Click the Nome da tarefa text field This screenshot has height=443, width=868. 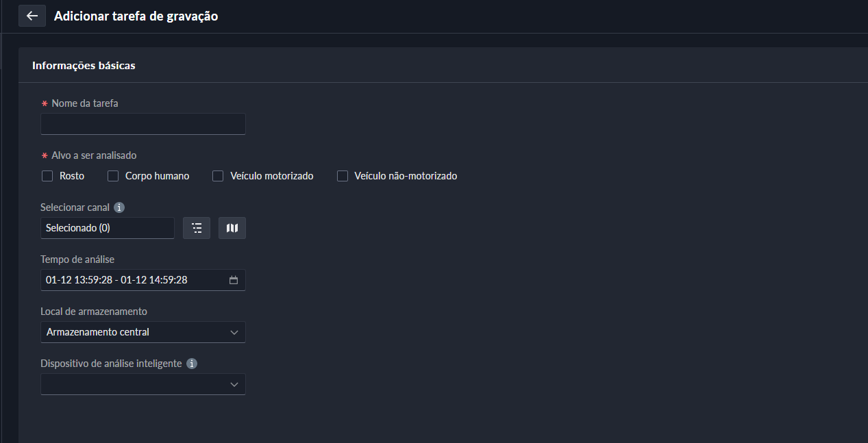[142, 124]
